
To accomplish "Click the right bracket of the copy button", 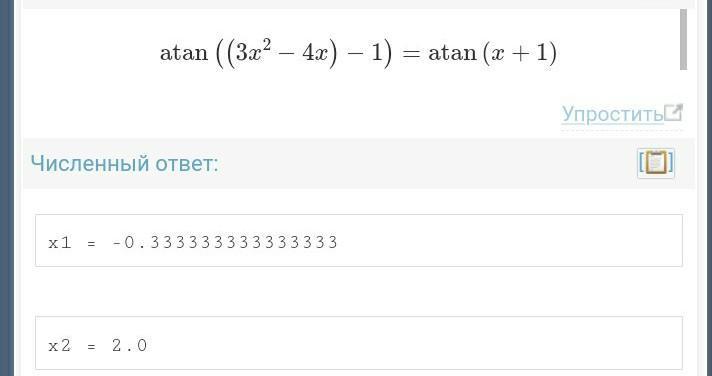I will [671, 163].
